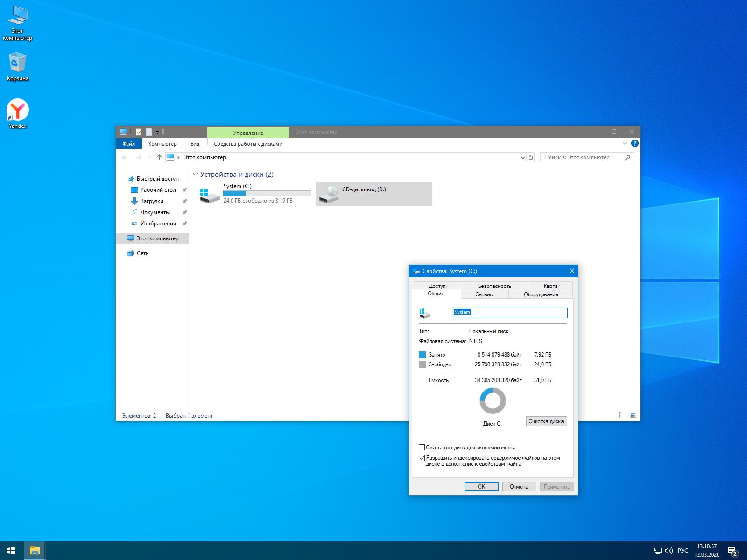The image size is (747, 560).
Task: Click the refresh icon in address bar
Action: pyautogui.click(x=531, y=158)
